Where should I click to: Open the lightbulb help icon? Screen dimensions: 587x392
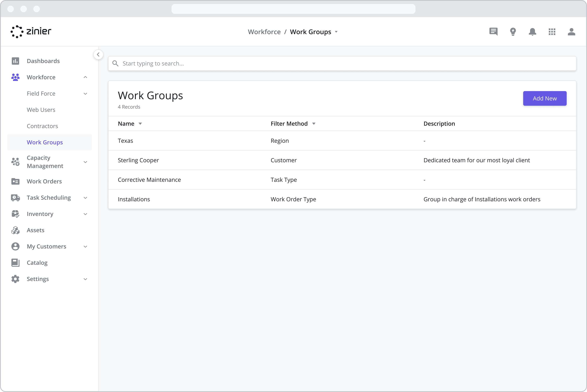coord(513,32)
